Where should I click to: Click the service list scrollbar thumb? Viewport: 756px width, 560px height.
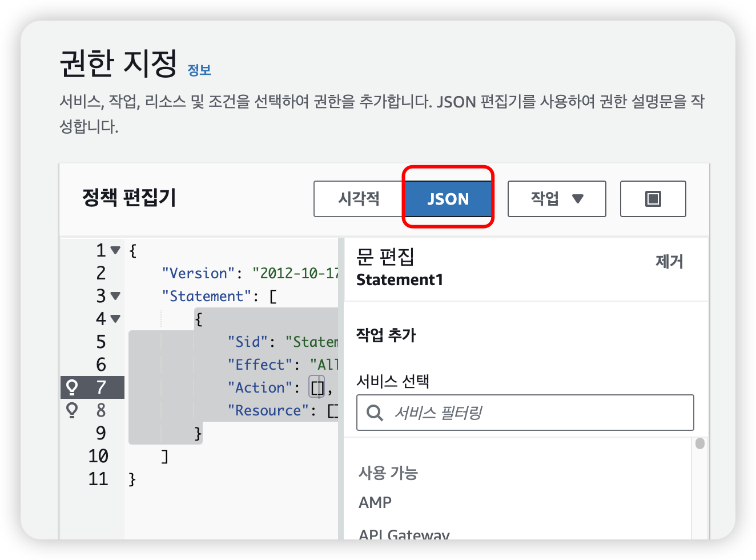click(700, 443)
